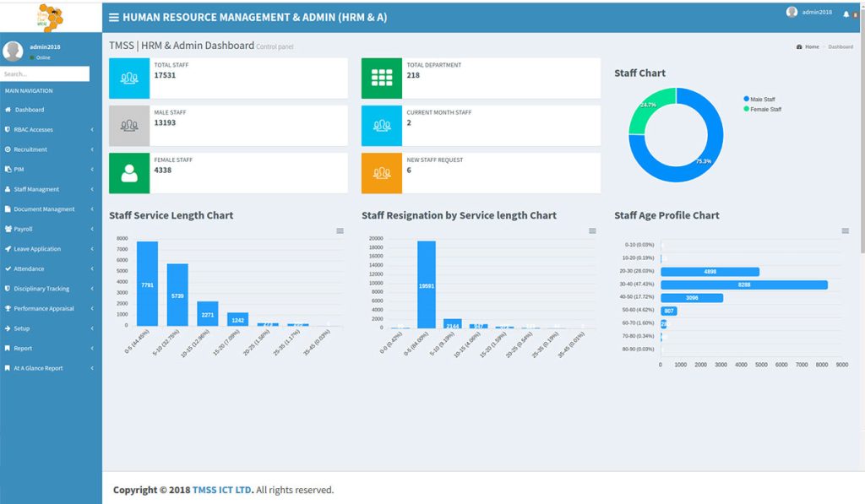Click the Total Staff blue tile icon
The image size is (865, 504).
point(129,79)
